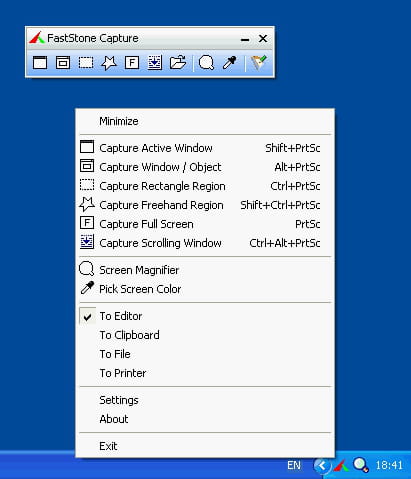
Task: Pick the eyedropper color picker icon
Action: coord(229,63)
